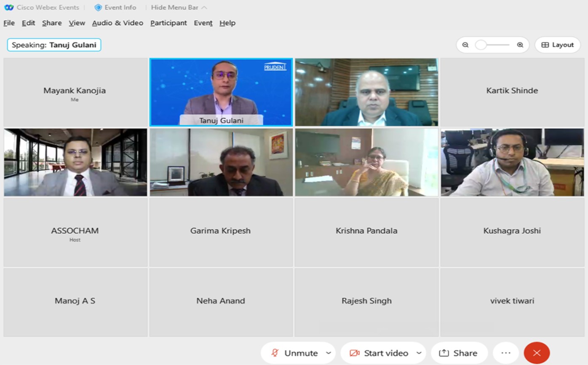Open the Event Info shield icon
The height and width of the screenshot is (365, 588).
click(98, 8)
